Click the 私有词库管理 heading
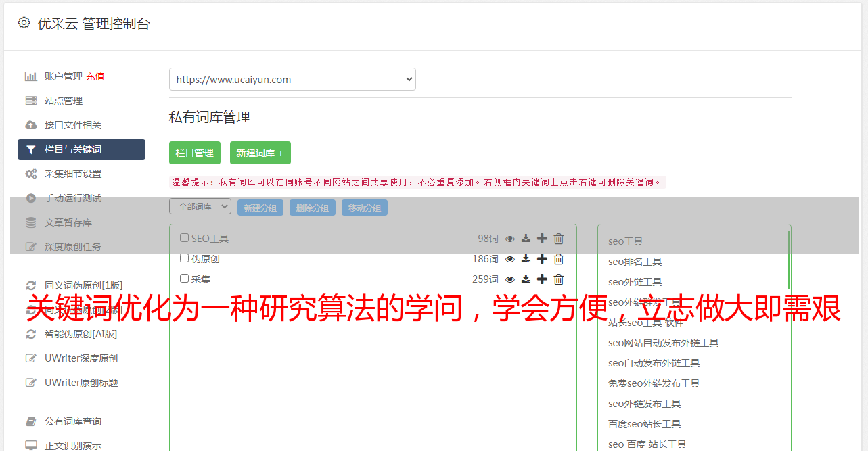This screenshot has width=868, height=451. tap(210, 117)
